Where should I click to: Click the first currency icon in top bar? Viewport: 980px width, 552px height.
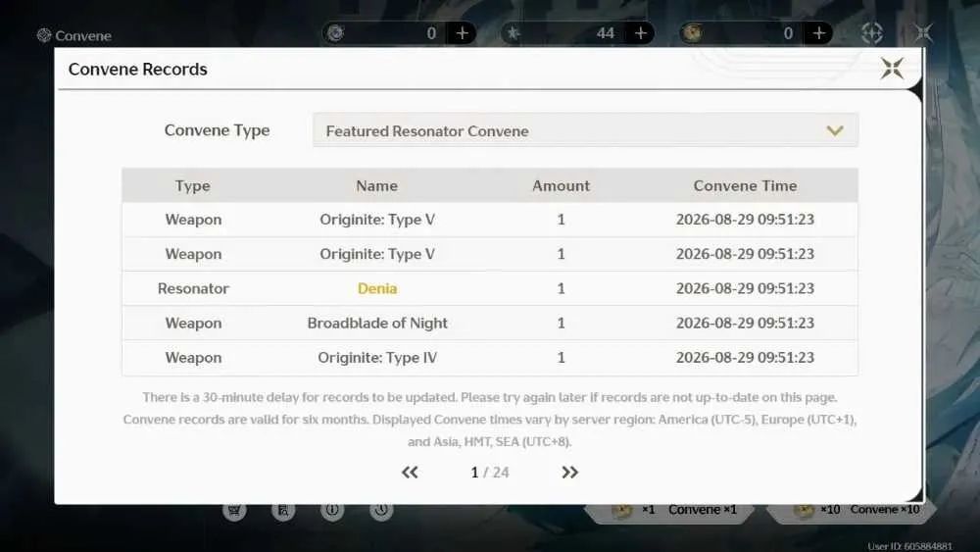click(336, 33)
